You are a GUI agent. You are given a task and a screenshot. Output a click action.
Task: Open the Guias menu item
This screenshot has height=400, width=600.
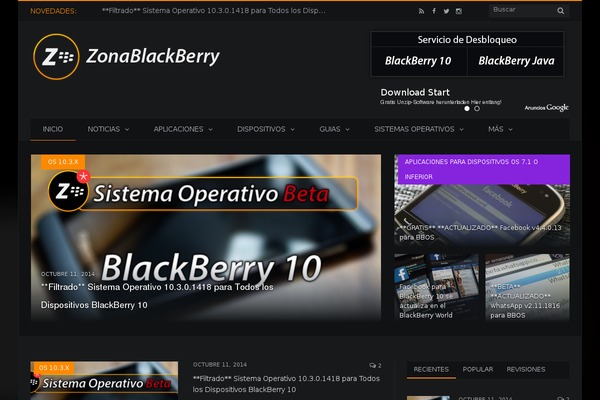(x=330, y=129)
